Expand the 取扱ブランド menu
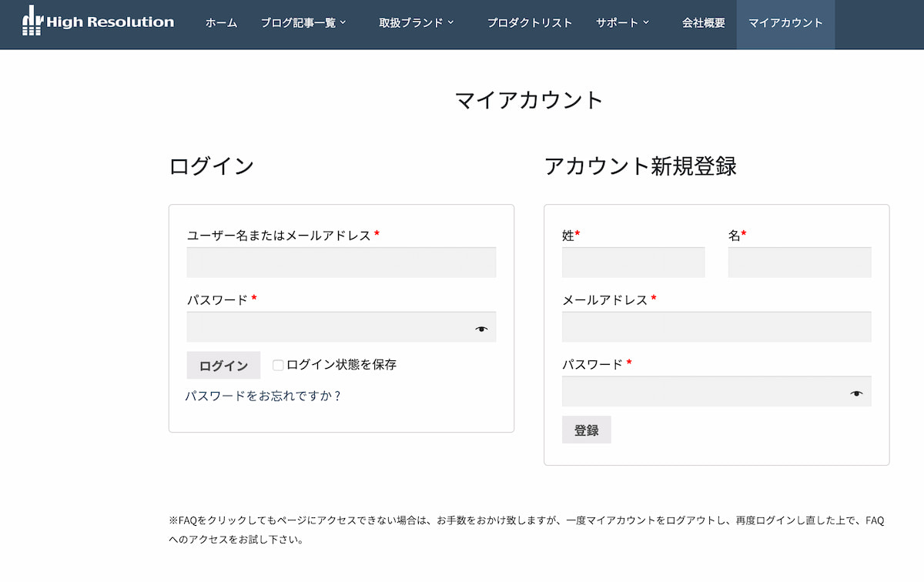 (417, 23)
